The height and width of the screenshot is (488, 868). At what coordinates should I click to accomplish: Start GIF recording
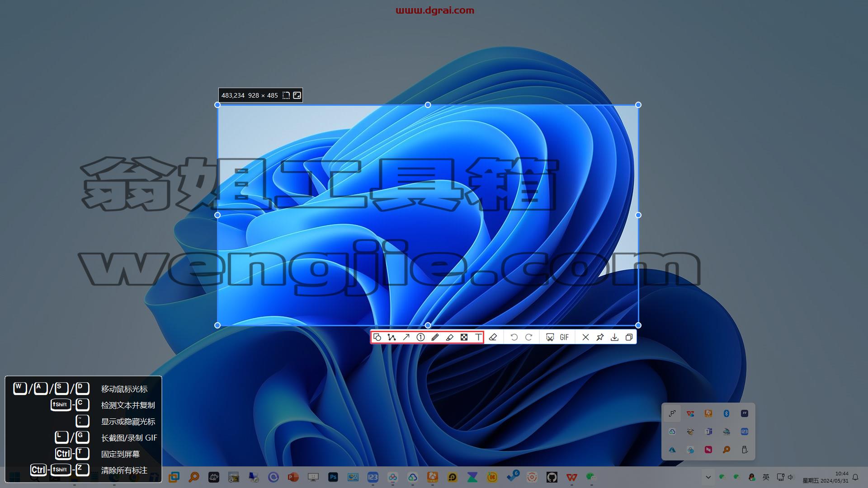click(564, 337)
